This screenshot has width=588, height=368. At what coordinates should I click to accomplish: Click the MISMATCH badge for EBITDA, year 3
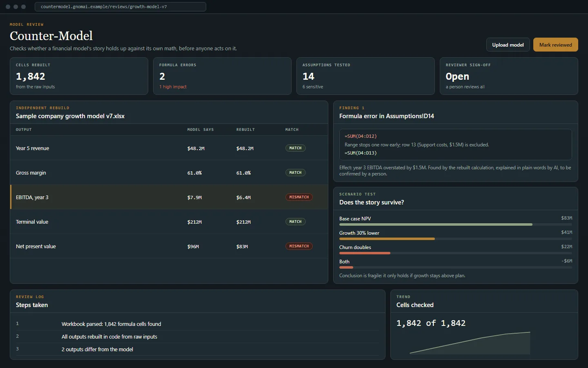coord(299,197)
